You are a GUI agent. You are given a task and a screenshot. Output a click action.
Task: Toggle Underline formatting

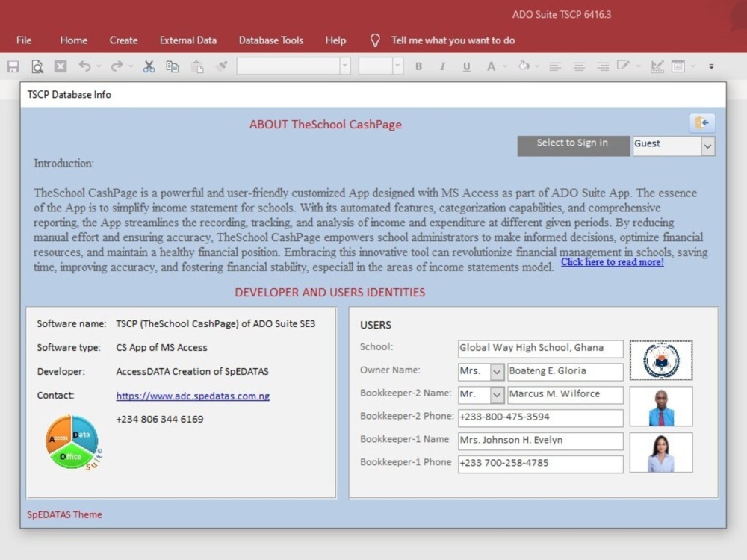[466, 66]
